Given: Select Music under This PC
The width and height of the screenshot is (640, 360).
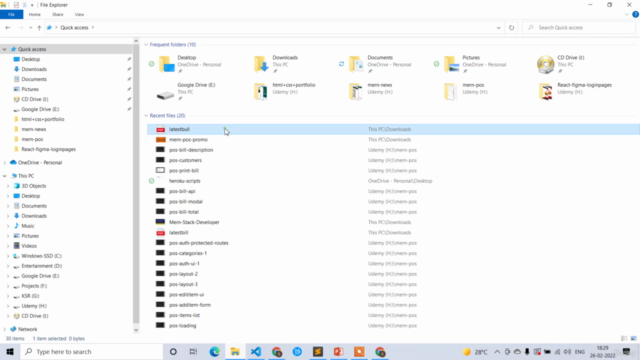Looking at the screenshot, I should click(28, 226).
